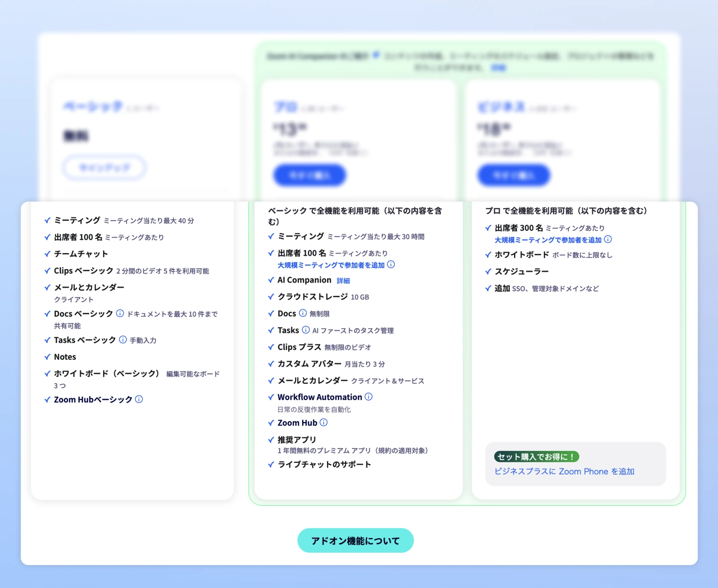Image resolution: width=718 pixels, height=588 pixels.
Task: Open the AI Companion 詳細 link
Action: click(343, 280)
